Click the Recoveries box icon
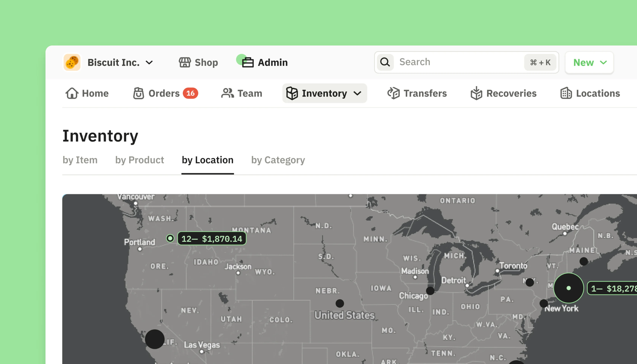This screenshot has height=364, width=637. [476, 93]
